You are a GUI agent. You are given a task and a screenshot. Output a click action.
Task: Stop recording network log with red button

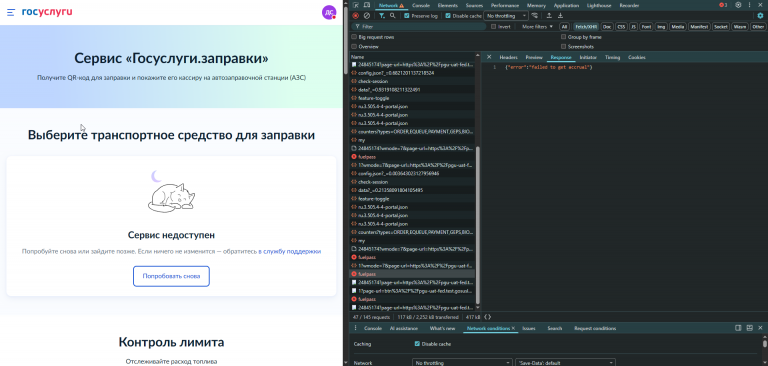(356, 16)
